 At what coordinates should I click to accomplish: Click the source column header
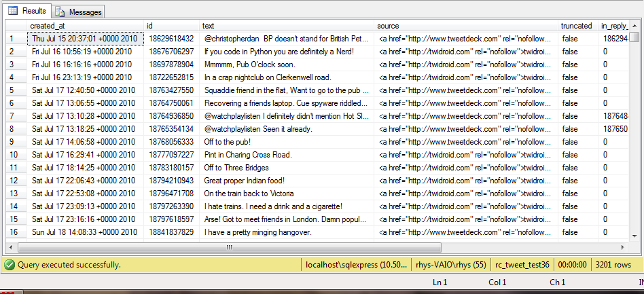[465, 26]
